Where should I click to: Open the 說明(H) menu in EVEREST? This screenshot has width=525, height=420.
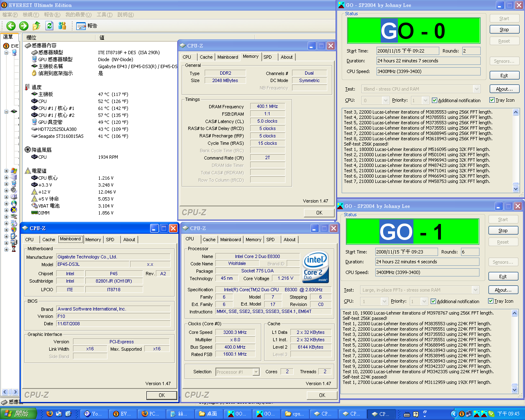coord(126,15)
